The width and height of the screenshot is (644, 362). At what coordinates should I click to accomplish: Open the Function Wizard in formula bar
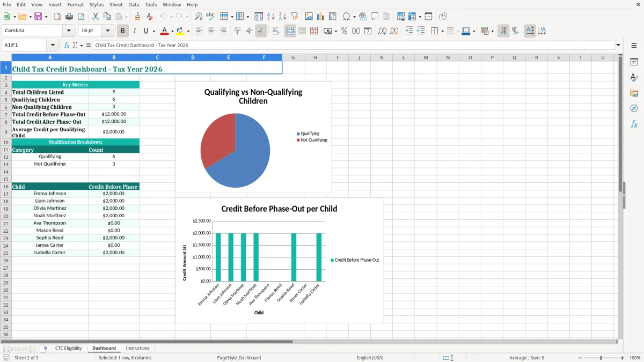[67, 46]
